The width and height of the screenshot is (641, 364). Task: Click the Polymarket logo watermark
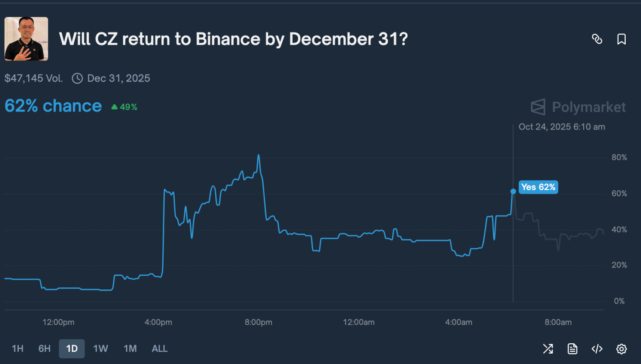pyautogui.click(x=578, y=107)
